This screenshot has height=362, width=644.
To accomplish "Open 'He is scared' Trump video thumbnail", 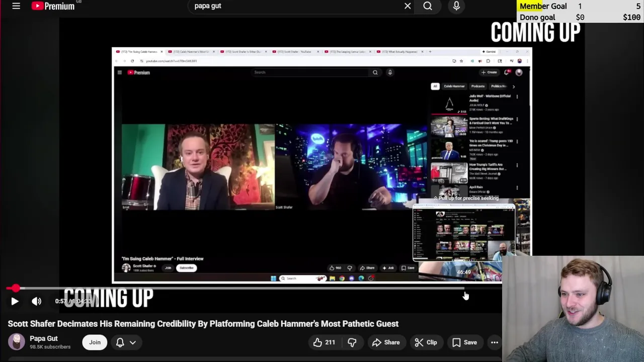I will tap(449, 149).
